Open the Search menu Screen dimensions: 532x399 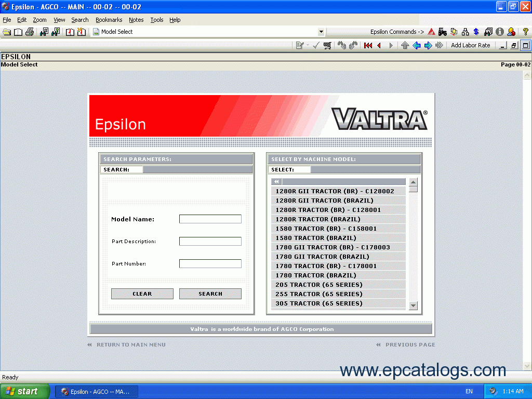(79, 20)
